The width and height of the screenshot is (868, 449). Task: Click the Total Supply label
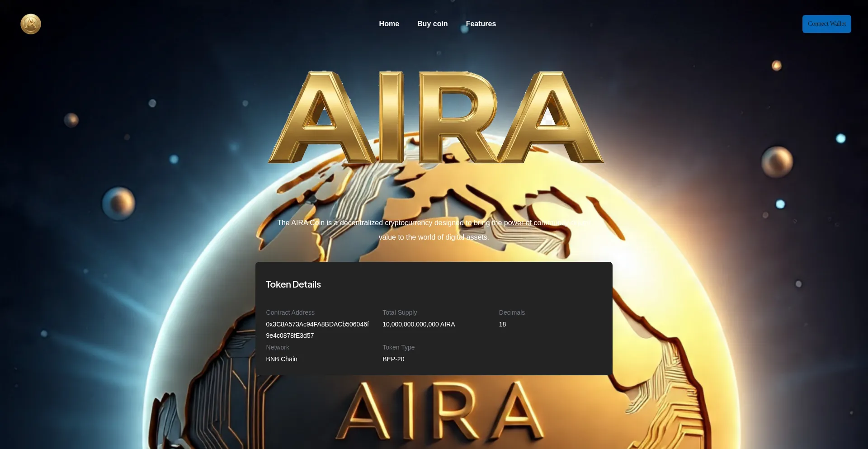pos(400,312)
